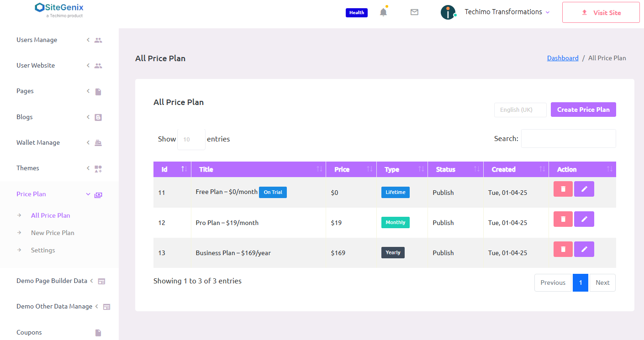The image size is (644, 340).
Task: Delete the Business Plan with the trash icon
Action: [x=563, y=249]
